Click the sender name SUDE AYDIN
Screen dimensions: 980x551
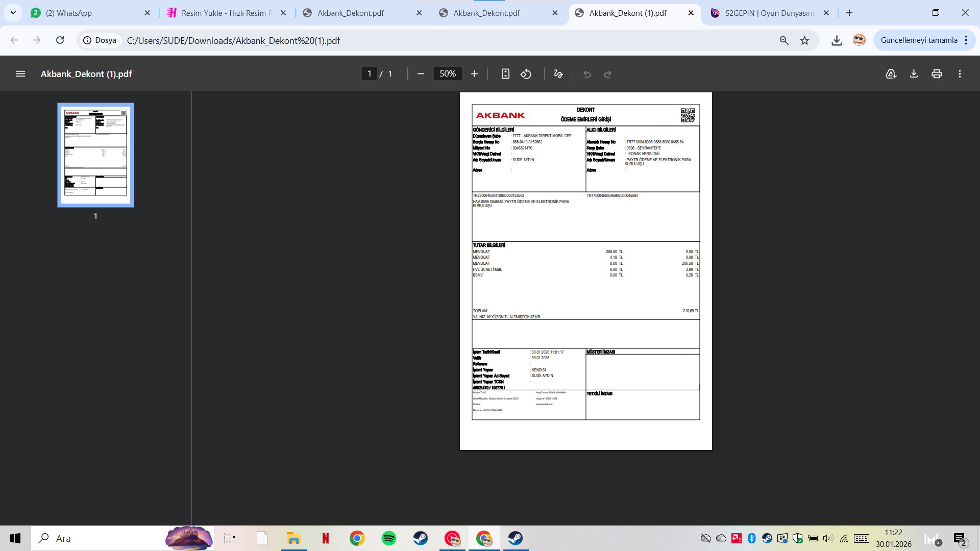coord(523,160)
